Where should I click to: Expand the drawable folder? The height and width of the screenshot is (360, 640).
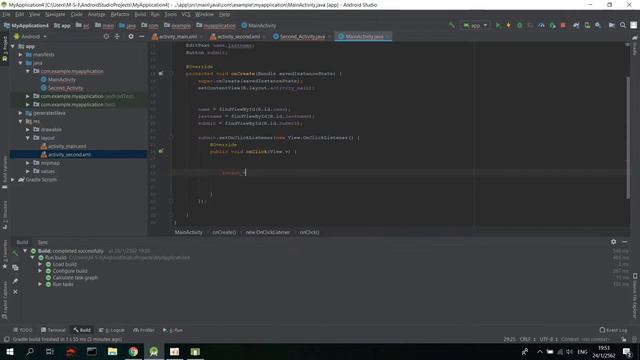[x=28, y=129]
